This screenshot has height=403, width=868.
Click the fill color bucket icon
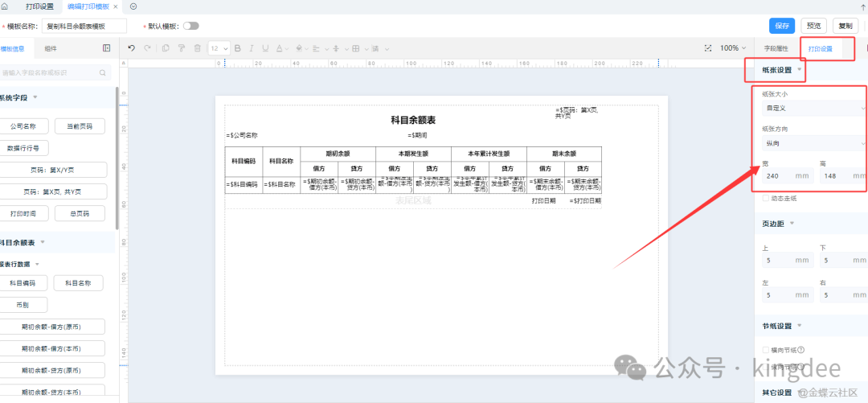pos(299,48)
